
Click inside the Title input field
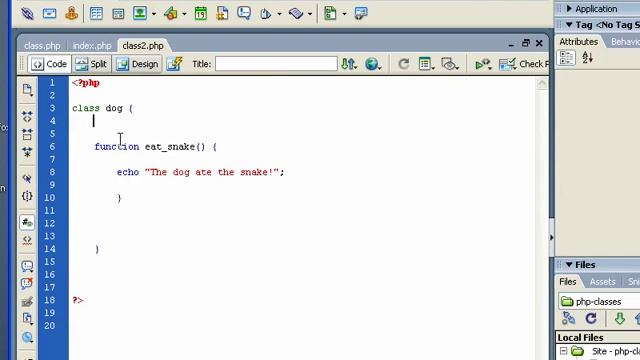coord(276,64)
